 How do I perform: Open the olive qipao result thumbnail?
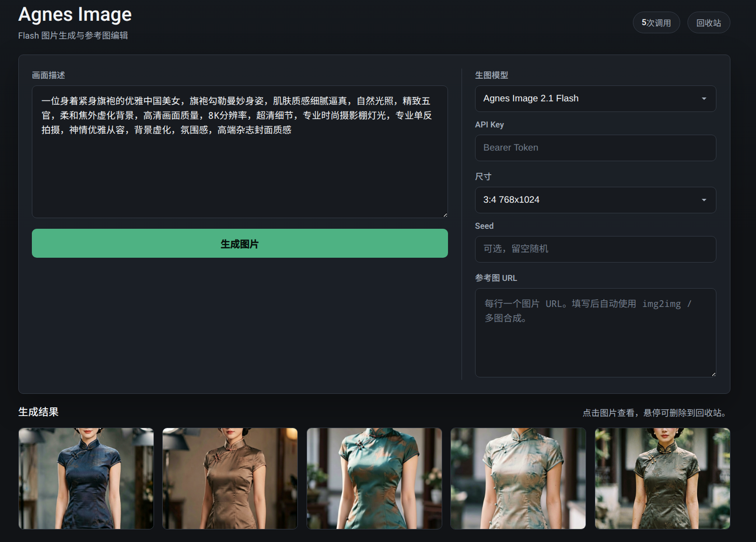pos(662,478)
